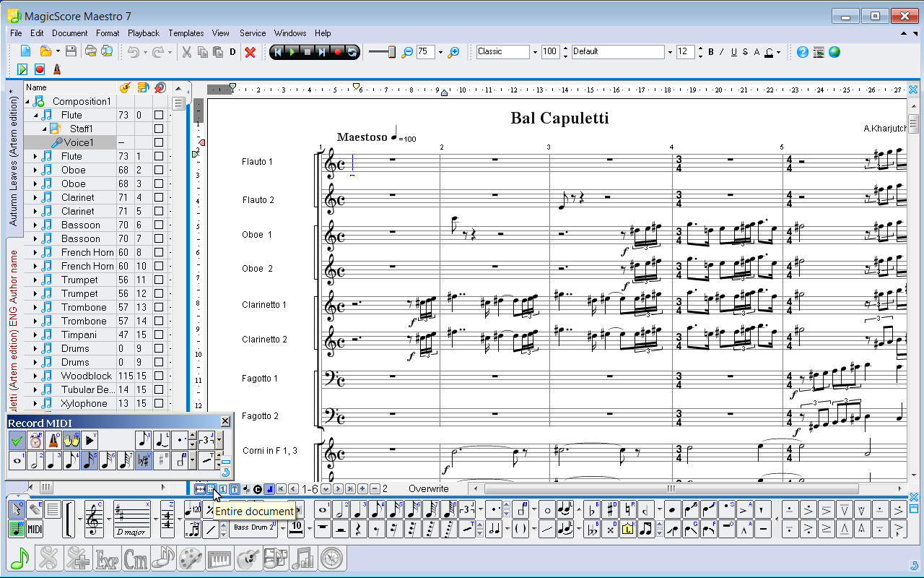Toggle bold text formatting
This screenshot has width=924, height=578.
(711, 52)
